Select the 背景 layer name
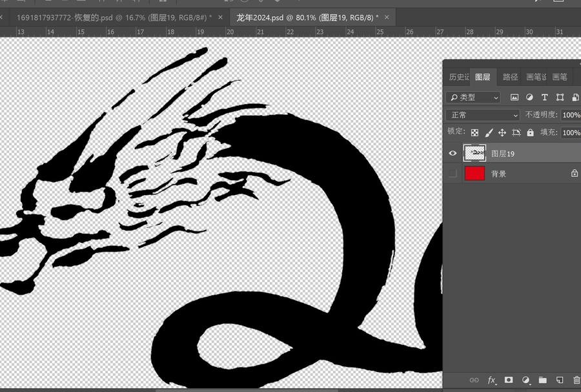581x392 pixels. (498, 174)
